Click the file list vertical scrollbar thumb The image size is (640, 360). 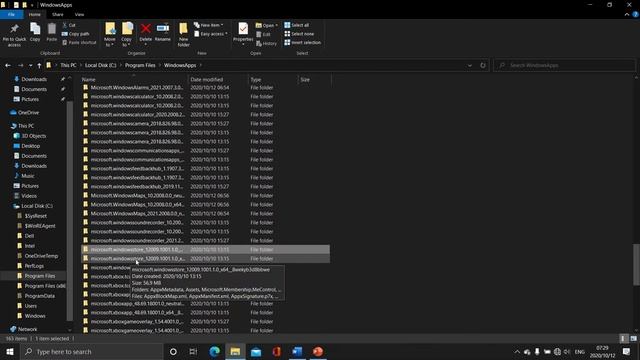click(636, 264)
